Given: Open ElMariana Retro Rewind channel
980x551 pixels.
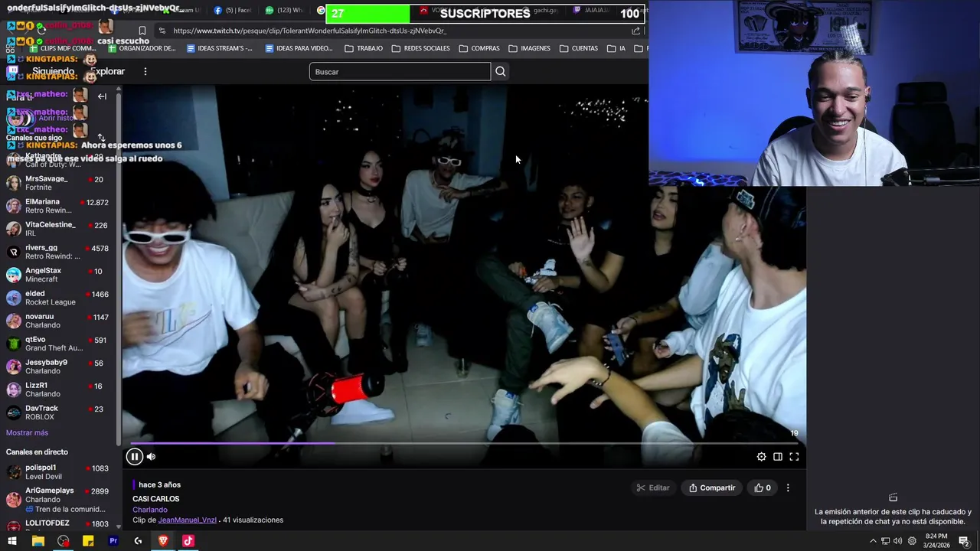Looking at the screenshot, I should tap(57, 206).
